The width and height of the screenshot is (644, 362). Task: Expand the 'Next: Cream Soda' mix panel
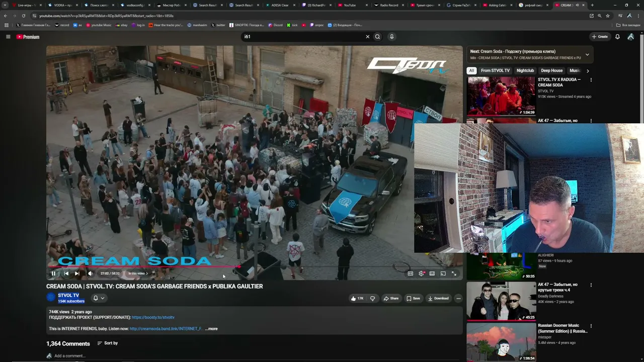(587, 54)
